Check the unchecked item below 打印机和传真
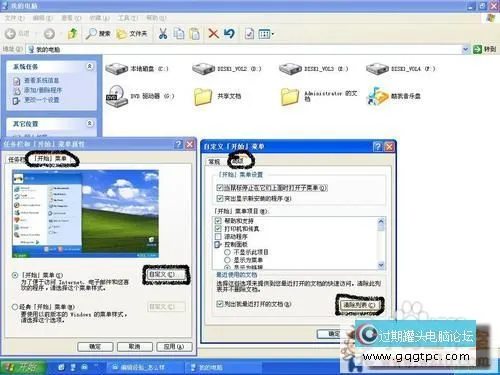The height and width of the screenshot is (375, 500). coord(218,236)
